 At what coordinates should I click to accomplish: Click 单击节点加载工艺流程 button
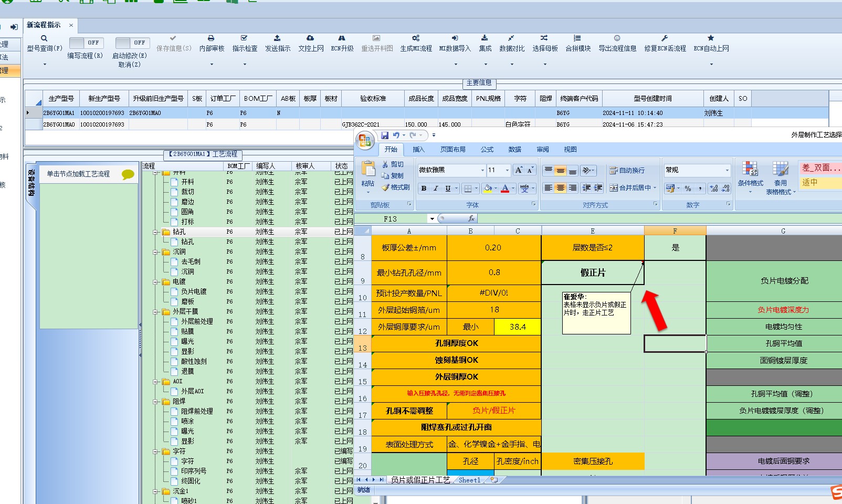[78, 174]
